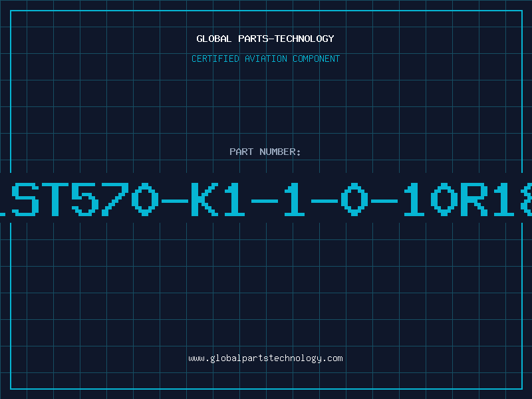
Task: Open the www.globalpartstechnology.com link
Action: tap(265, 358)
